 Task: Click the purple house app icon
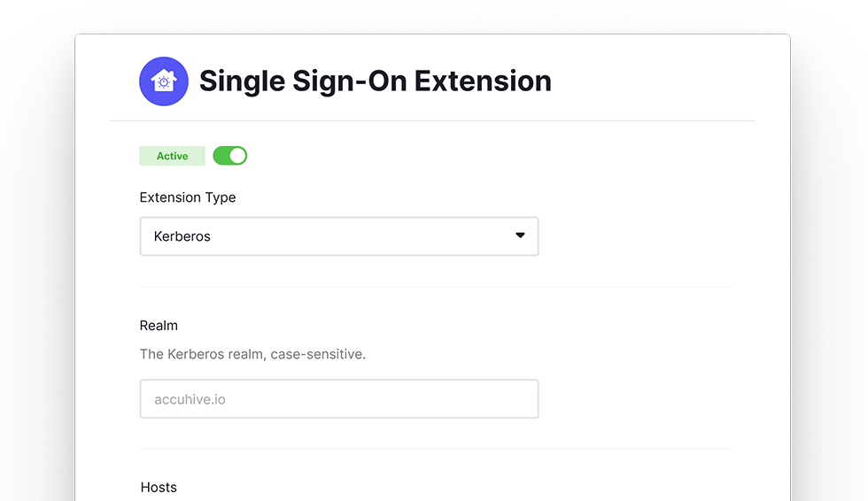pos(164,81)
